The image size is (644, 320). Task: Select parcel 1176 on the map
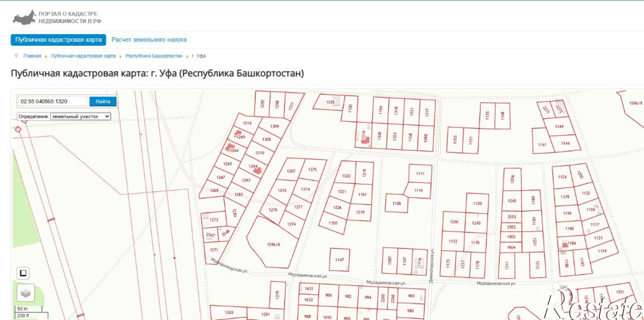(475, 243)
